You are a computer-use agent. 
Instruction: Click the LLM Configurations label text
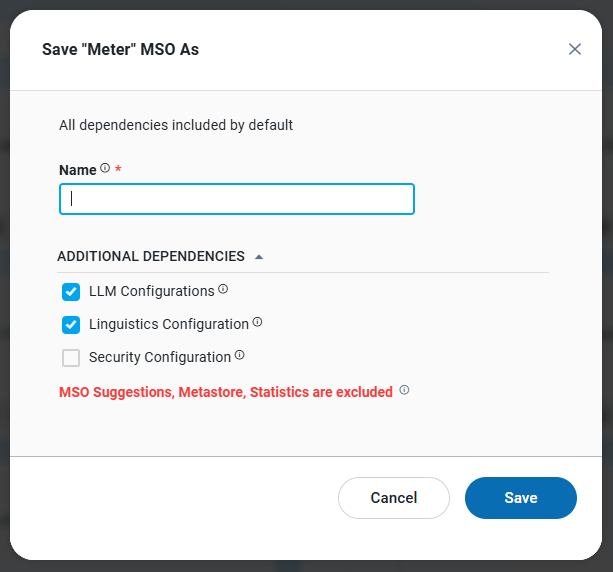coord(152,292)
